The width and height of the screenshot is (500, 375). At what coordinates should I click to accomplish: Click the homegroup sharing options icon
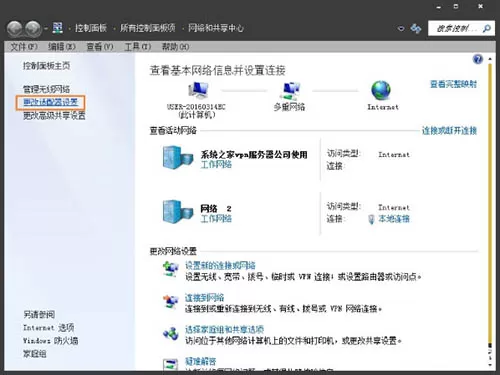tap(170, 333)
